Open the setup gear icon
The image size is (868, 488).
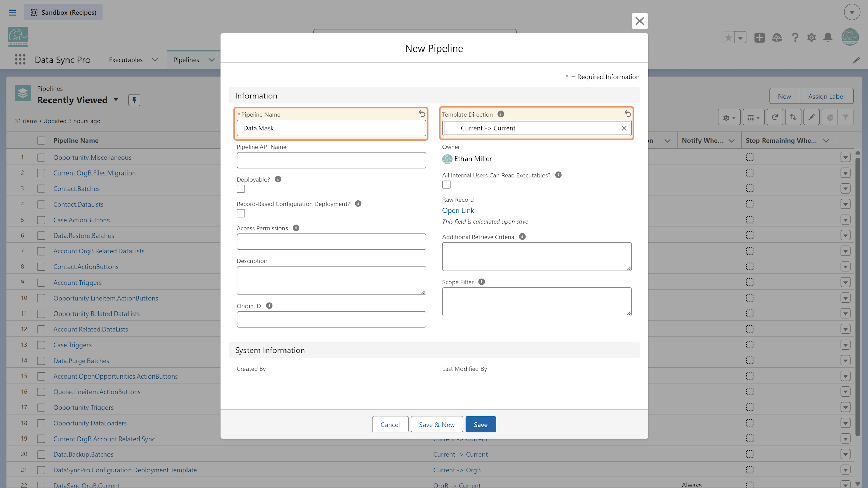click(x=811, y=37)
